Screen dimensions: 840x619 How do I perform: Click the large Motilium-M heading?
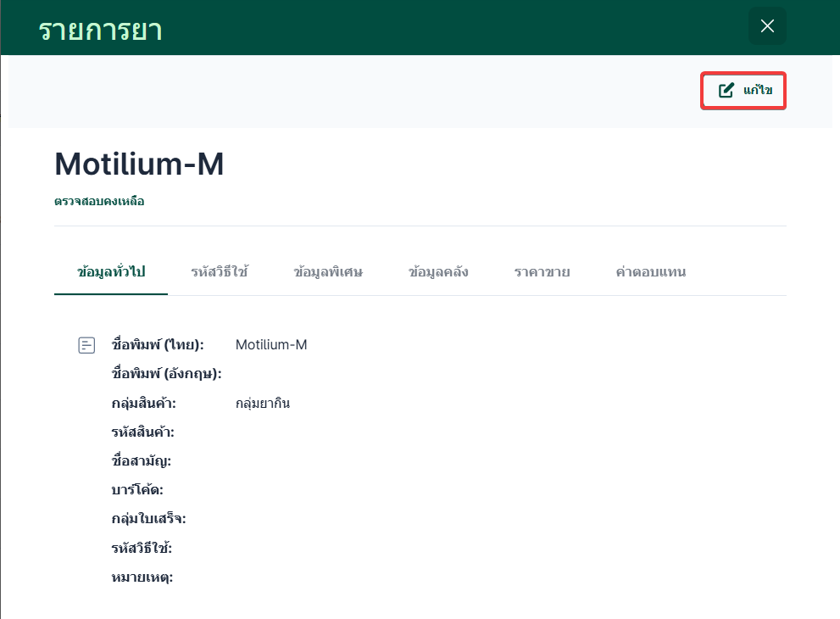[x=139, y=165]
